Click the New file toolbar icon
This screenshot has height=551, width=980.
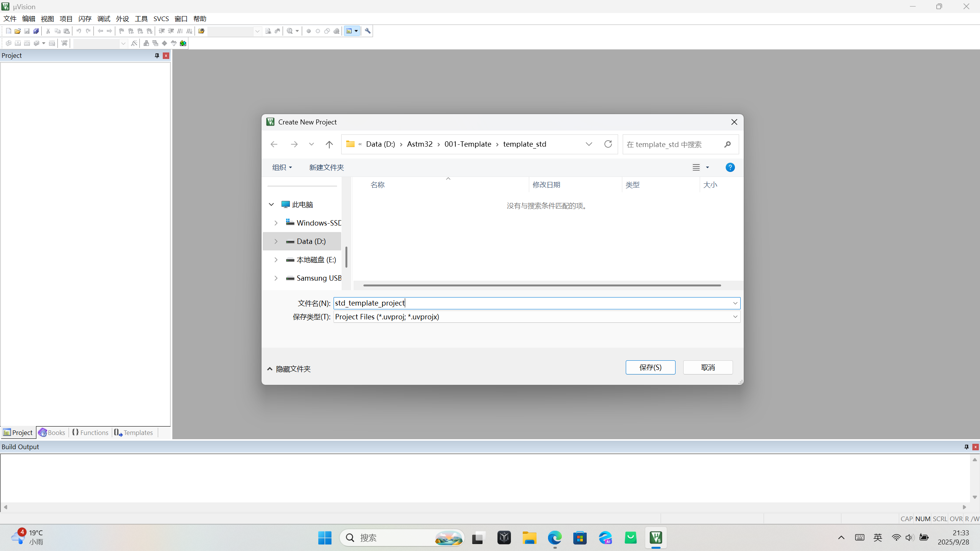tap(8, 31)
